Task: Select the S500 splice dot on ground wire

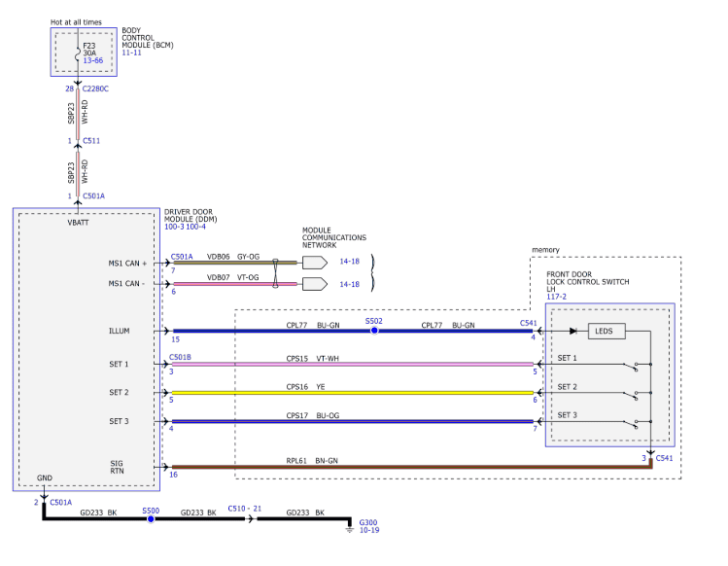Action: pos(151,519)
